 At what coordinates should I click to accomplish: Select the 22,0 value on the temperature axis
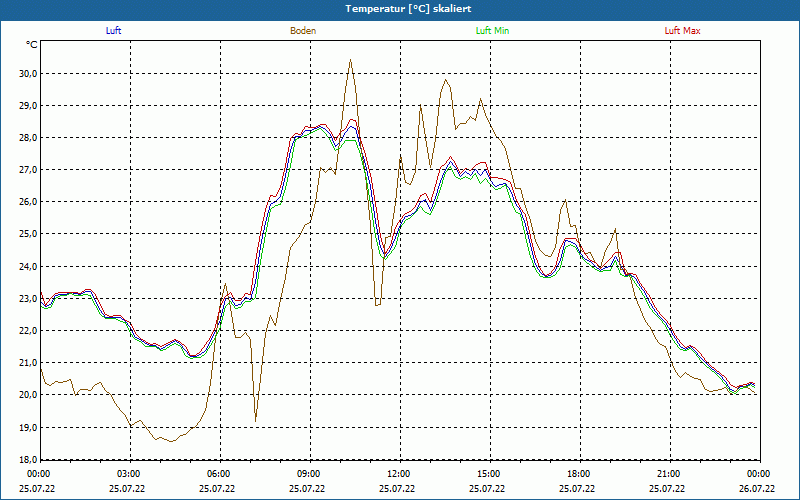pos(29,331)
